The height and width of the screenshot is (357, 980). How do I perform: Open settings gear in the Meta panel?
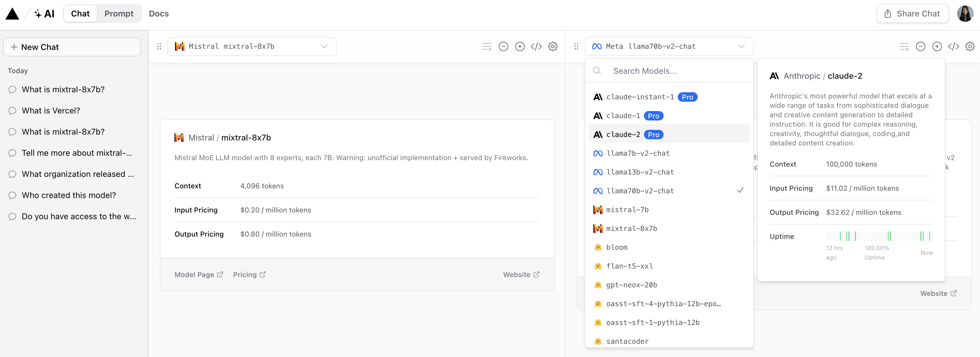click(x=970, y=46)
